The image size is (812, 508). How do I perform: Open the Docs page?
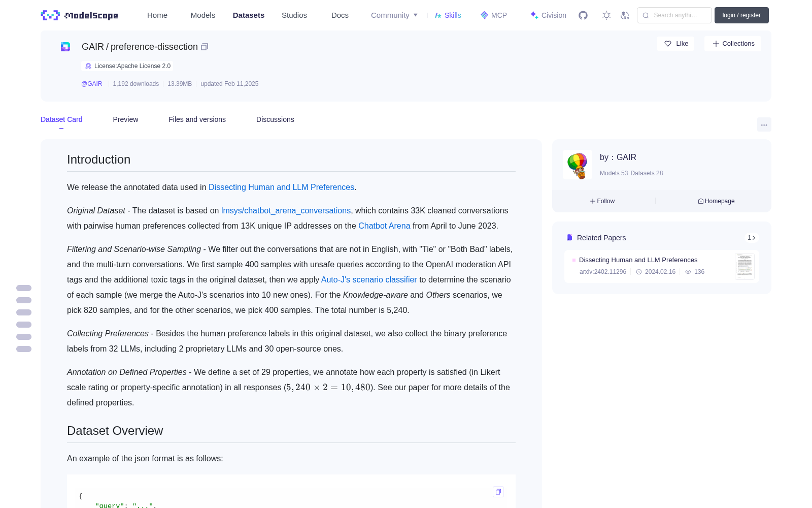340,15
